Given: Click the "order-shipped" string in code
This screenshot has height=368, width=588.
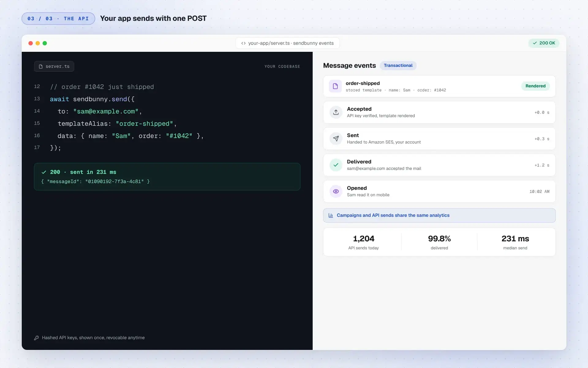Looking at the screenshot, I should tap(144, 124).
